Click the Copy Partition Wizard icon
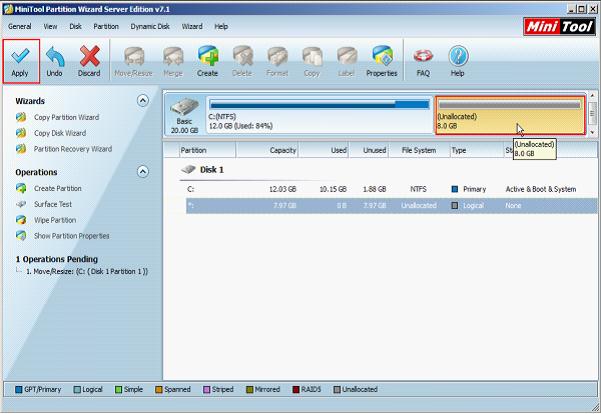 point(21,117)
